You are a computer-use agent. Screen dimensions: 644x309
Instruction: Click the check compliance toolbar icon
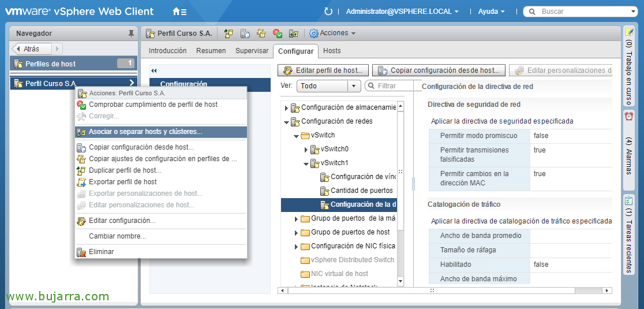coord(278,33)
